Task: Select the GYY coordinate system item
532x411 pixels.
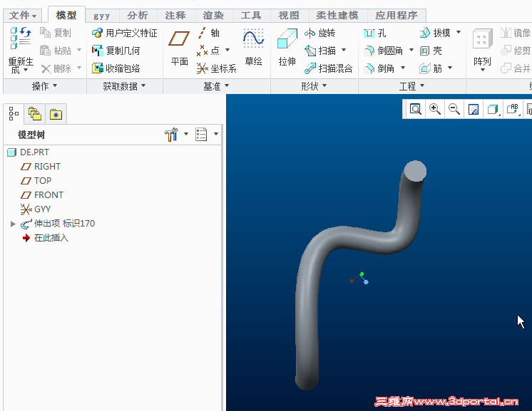Action: point(35,209)
